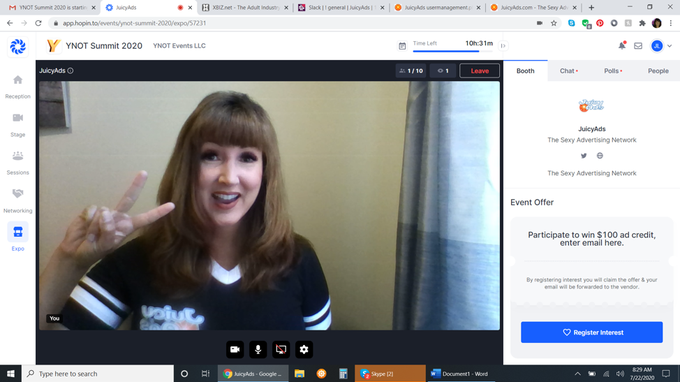
Task: Leave the JuicyAds booth
Action: pos(479,71)
